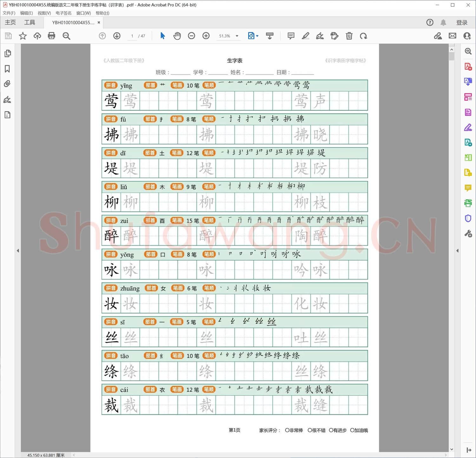Click vertical scrollbar down arrow
The image size is (476, 458).
(x=452, y=449)
